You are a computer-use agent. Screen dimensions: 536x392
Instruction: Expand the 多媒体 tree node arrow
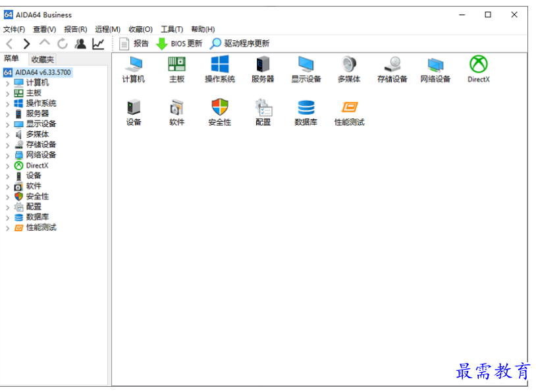coord(7,135)
